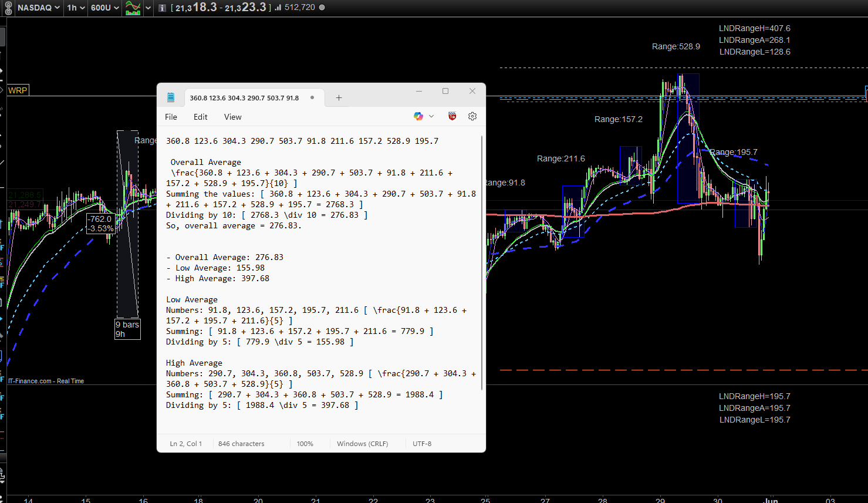Expand the arrow next to indicators icon
The image size is (868, 503).
(148, 8)
